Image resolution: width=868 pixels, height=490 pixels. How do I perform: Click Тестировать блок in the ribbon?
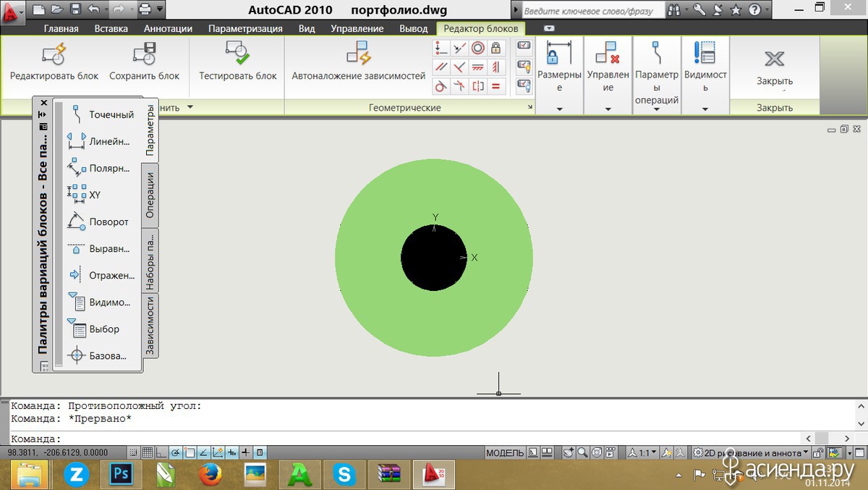[x=238, y=63]
